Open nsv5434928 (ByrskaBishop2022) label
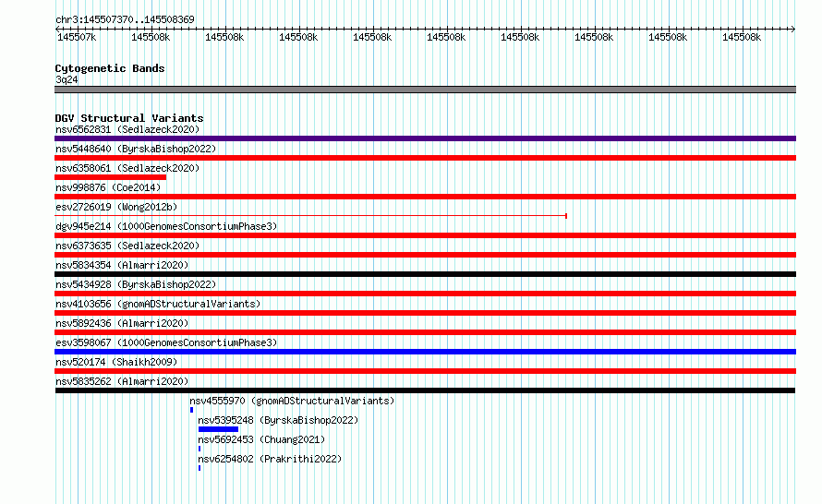This screenshot has width=822, height=504. click(x=136, y=284)
